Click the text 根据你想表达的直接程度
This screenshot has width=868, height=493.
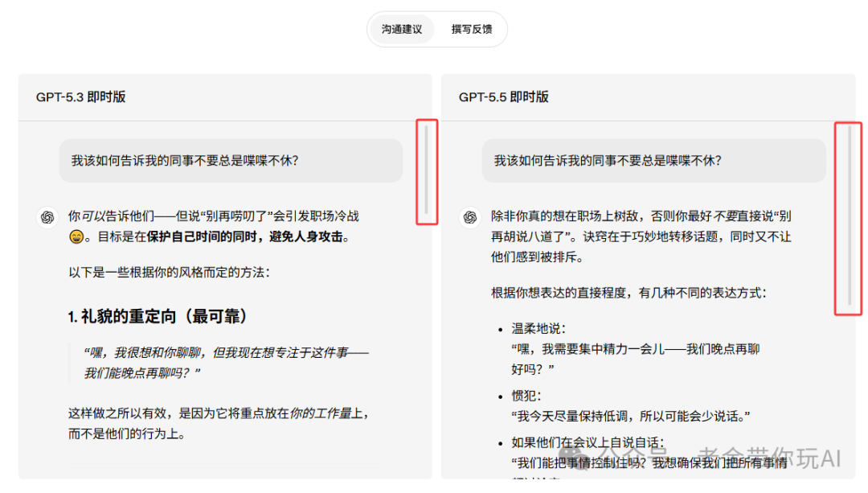[628, 293]
